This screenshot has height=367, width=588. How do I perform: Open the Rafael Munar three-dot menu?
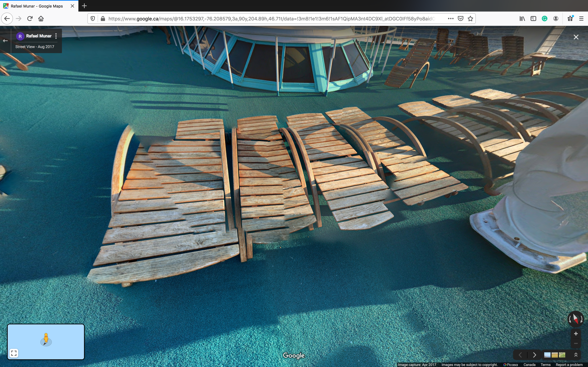click(x=56, y=36)
